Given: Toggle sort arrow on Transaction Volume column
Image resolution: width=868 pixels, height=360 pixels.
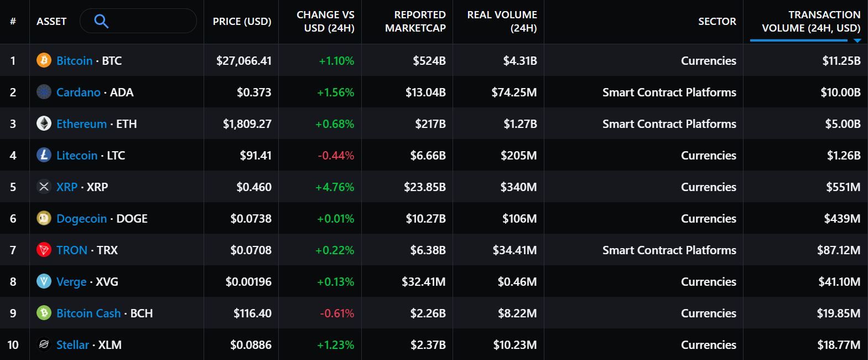Looking at the screenshot, I should click(857, 40).
